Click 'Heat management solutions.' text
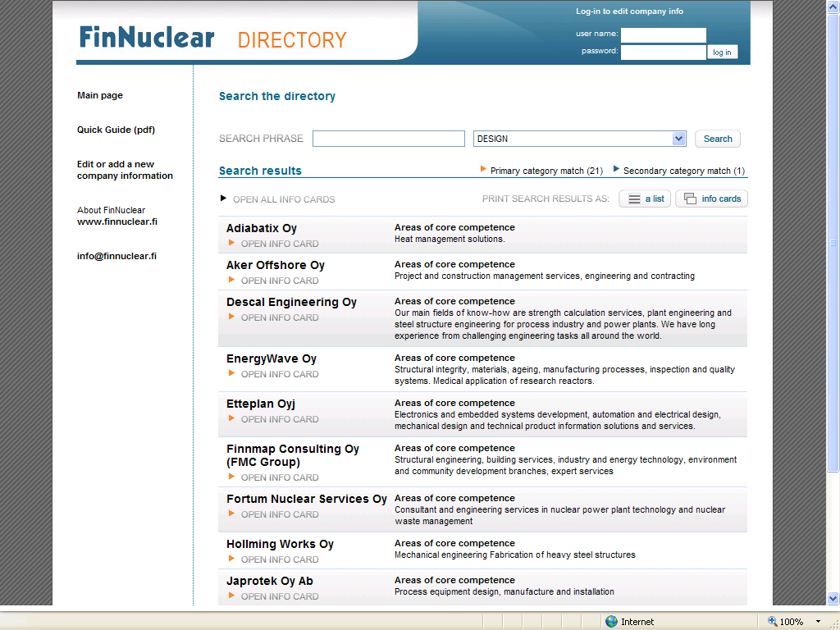The width and height of the screenshot is (840, 630). (450, 239)
